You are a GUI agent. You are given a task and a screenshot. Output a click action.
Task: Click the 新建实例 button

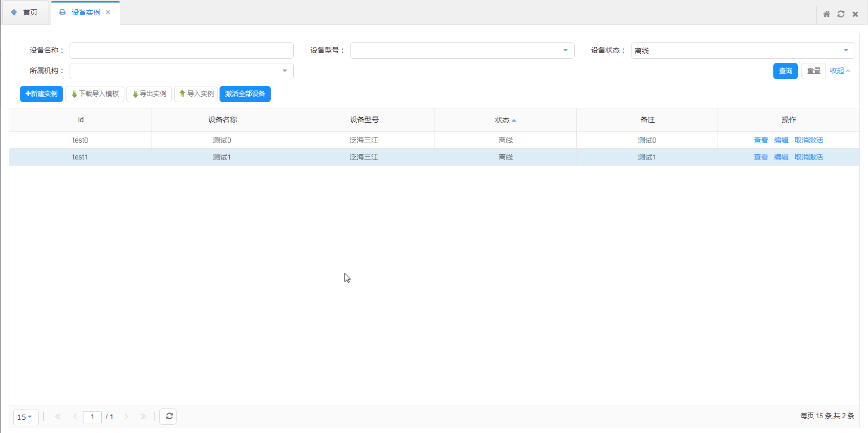[x=41, y=94]
